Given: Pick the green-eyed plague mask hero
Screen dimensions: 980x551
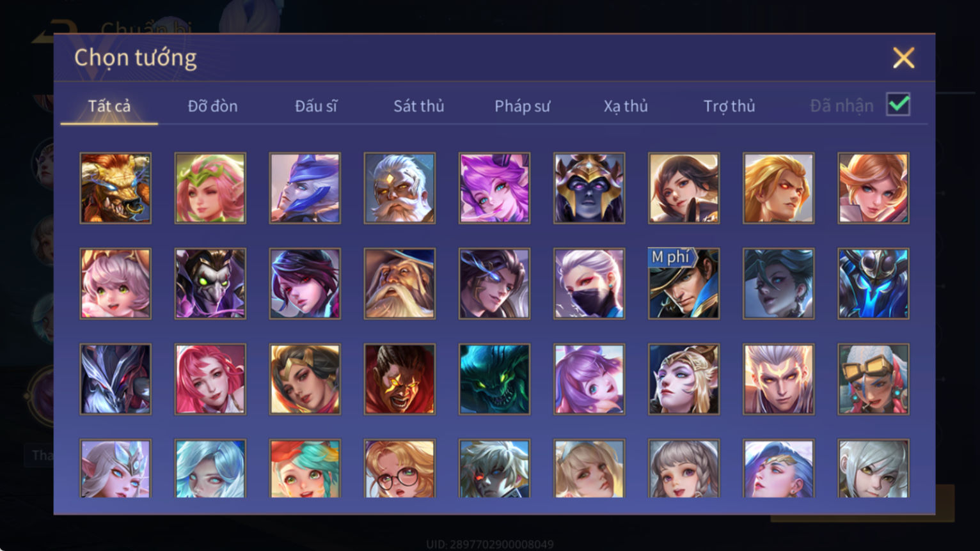Looking at the screenshot, I should 210,284.
